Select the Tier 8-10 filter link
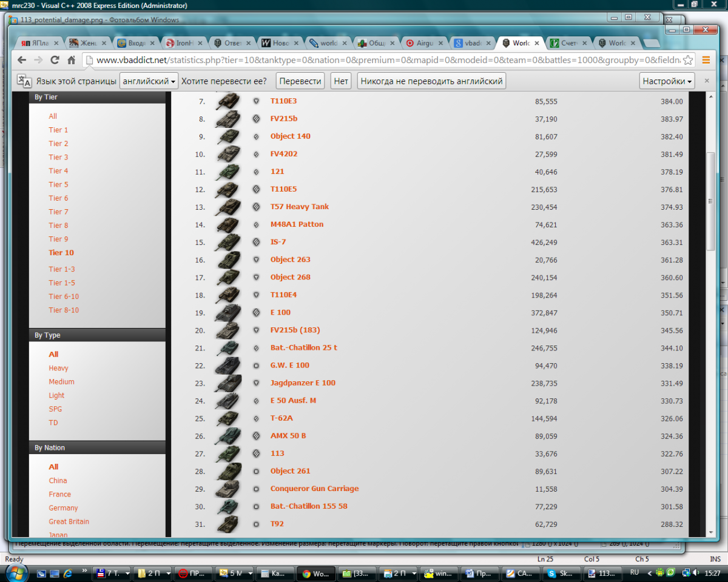The height and width of the screenshot is (582, 728). 64,310
